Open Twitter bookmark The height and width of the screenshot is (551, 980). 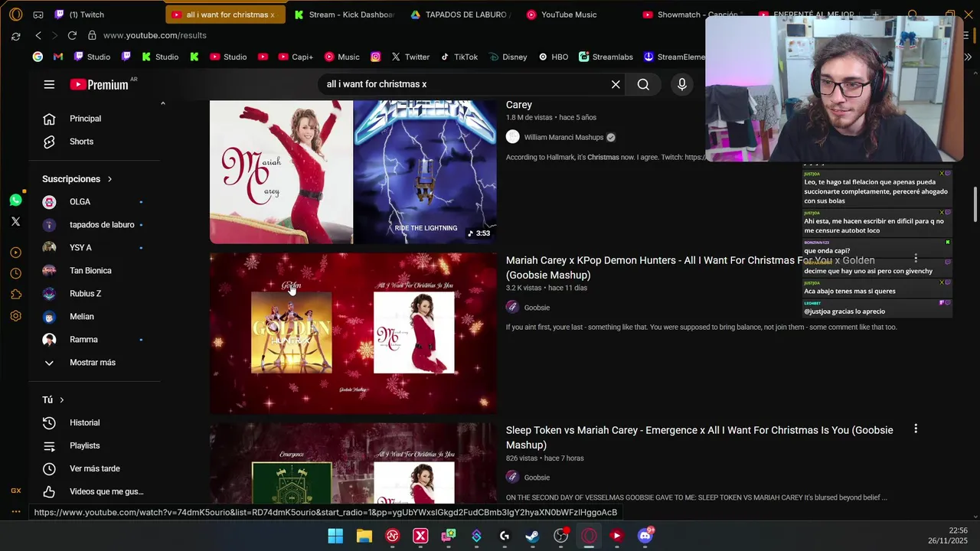click(410, 57)
